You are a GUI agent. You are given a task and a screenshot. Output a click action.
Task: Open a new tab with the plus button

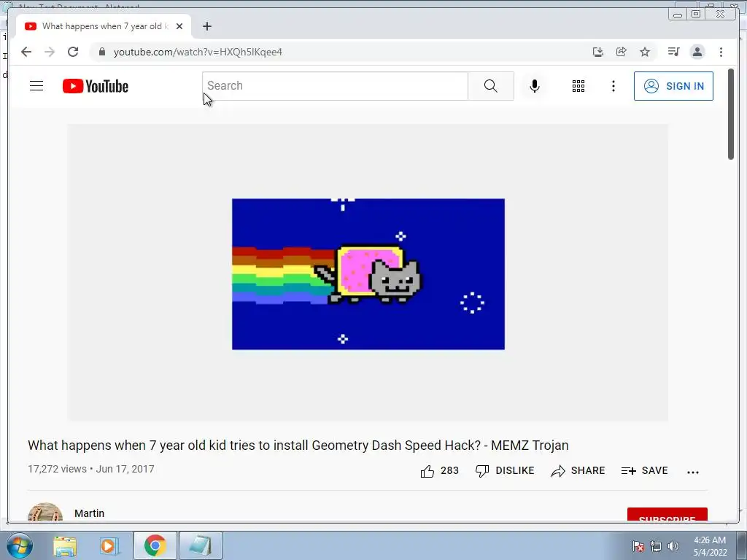[x=206, y=26]
